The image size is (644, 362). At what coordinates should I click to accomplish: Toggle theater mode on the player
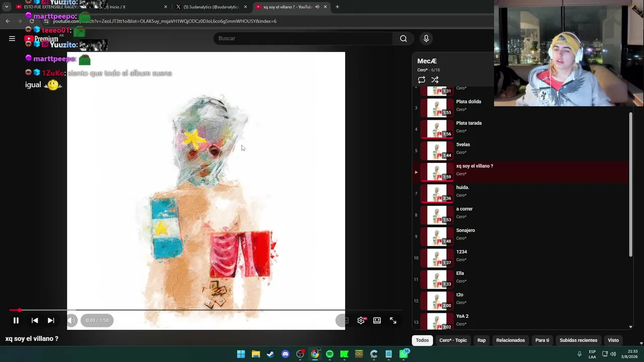point(377,320)
